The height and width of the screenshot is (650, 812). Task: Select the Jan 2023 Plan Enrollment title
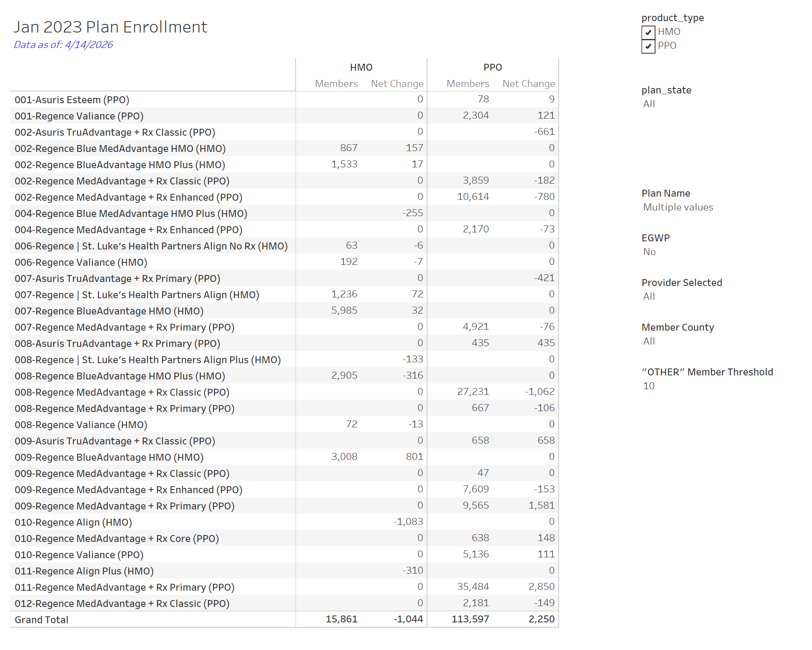pyautogui.click(x=111, y=27)
